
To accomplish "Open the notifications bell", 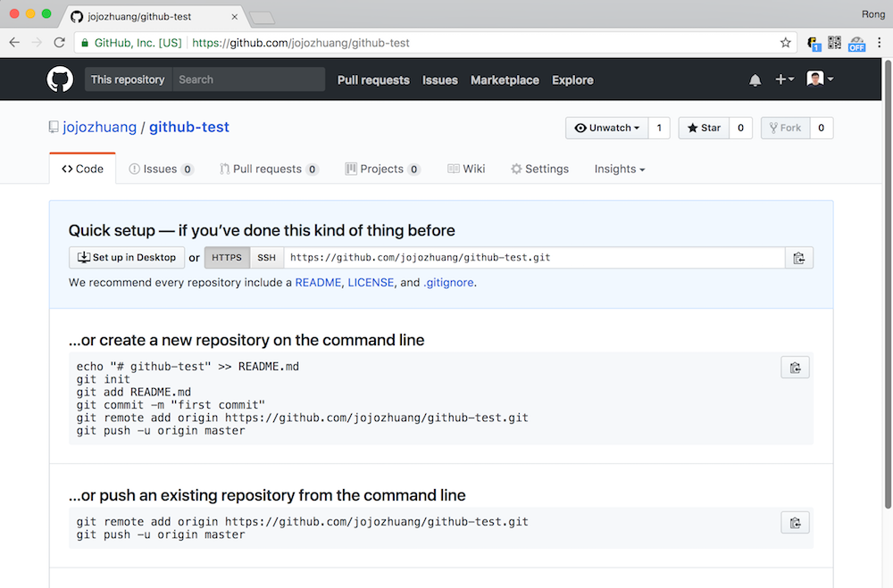I will [x=755, y=79].
